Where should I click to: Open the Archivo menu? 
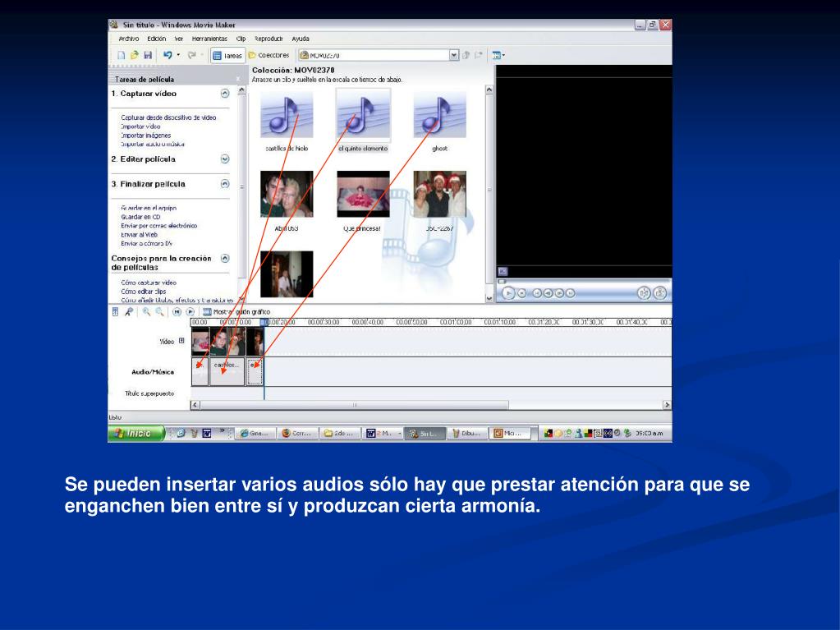pos(128,39)
